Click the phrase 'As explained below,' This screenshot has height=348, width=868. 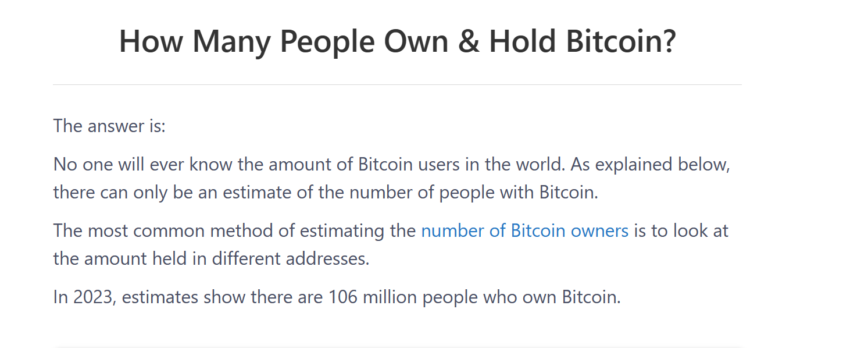[x=651, y=165]
